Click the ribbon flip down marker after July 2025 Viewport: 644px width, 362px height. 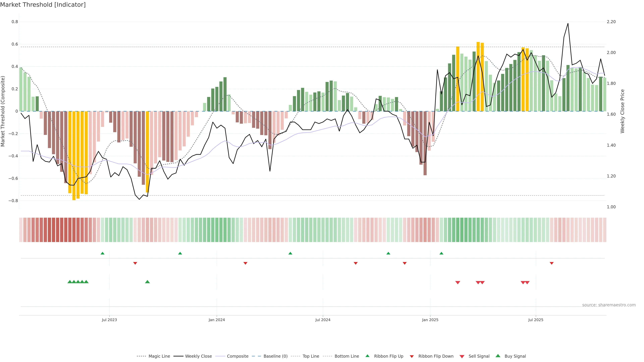[x=552, y=263]
